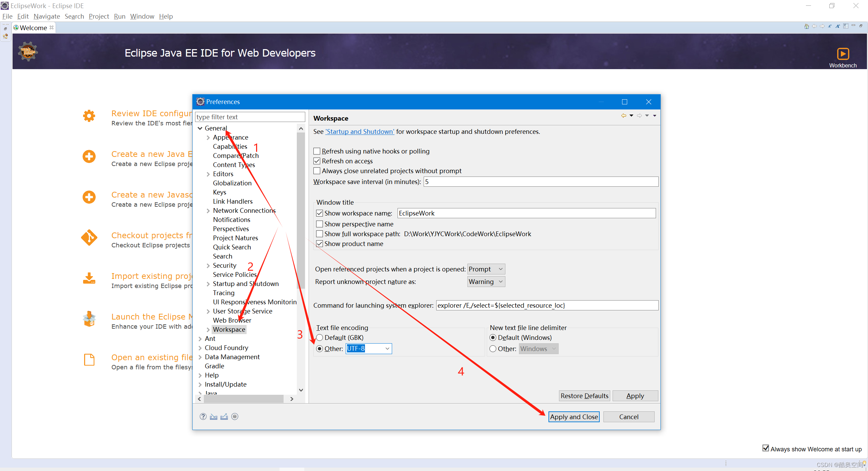The image size is (868, 471).
Task: Click Preferences back navigation arrow
Action: pyautogui.click(x=623, y=116)
